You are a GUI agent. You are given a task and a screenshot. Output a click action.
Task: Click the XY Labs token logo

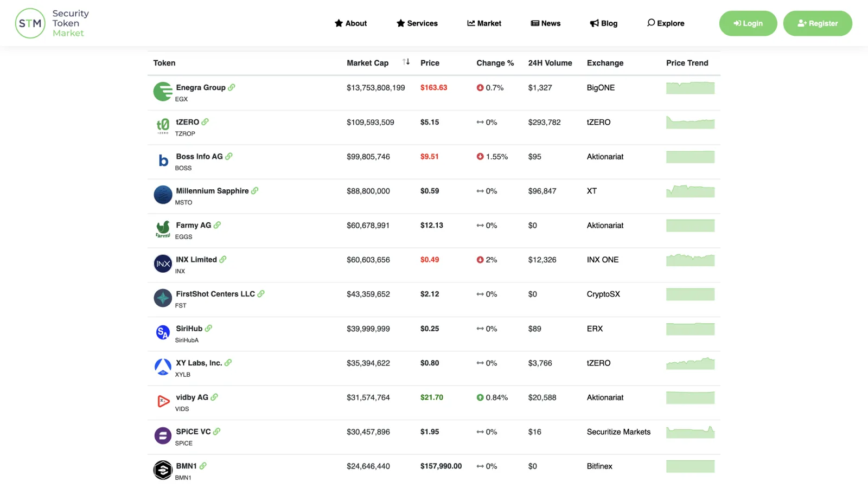click(x=163, y=367)
